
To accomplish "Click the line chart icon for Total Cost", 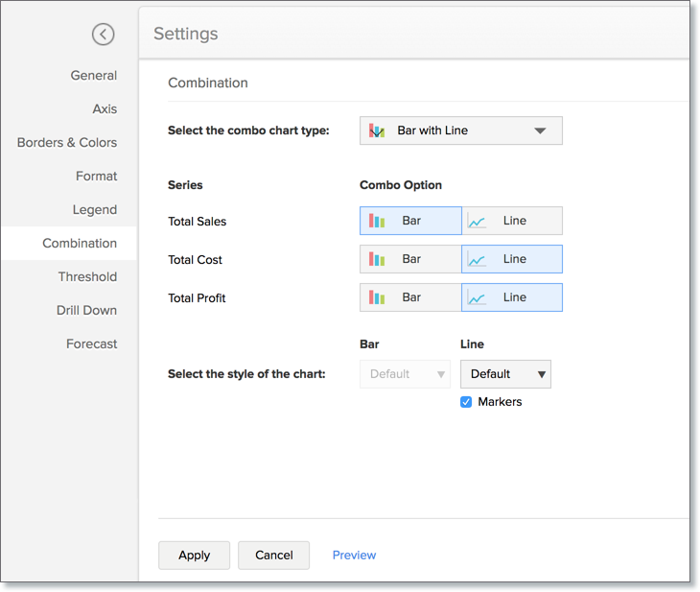I will click(477, 259).
